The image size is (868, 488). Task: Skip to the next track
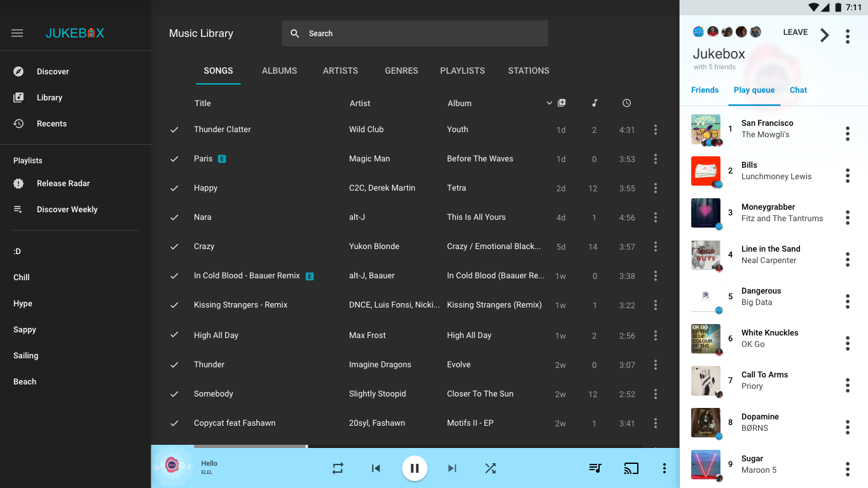pos(452,468)
